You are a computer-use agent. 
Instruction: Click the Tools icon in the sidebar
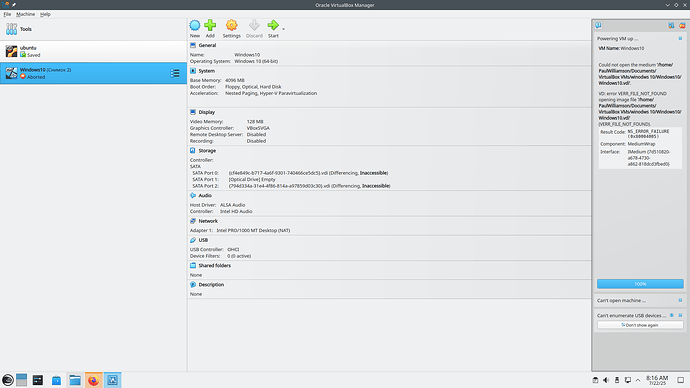pos(11,29)
